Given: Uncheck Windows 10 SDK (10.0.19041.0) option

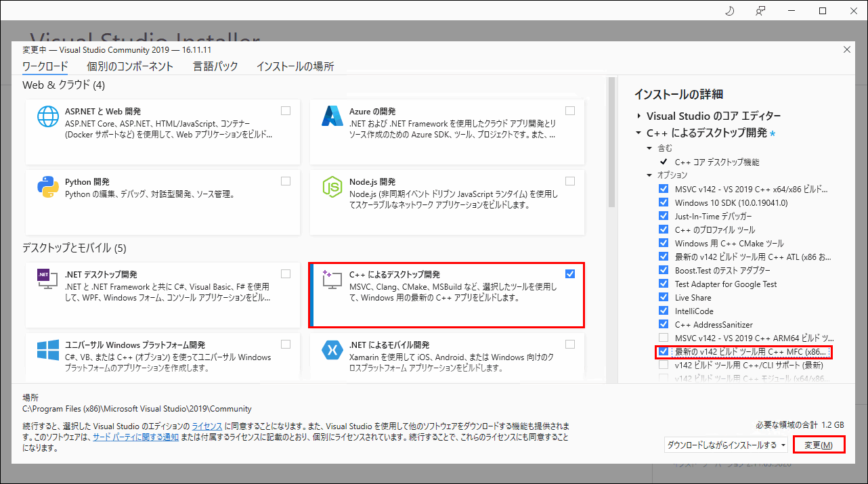Looking at the screenshot, I should click(664, 202).
